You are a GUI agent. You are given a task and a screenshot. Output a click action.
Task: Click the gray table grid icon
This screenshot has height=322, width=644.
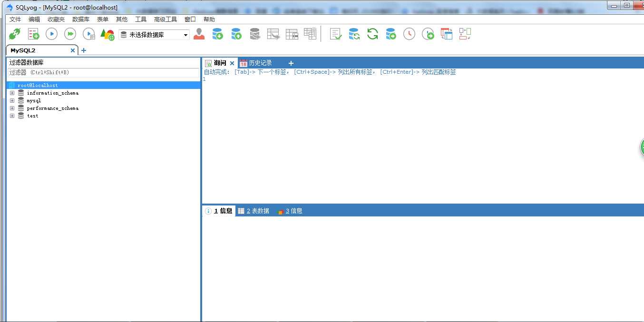[x=292, y=34]
